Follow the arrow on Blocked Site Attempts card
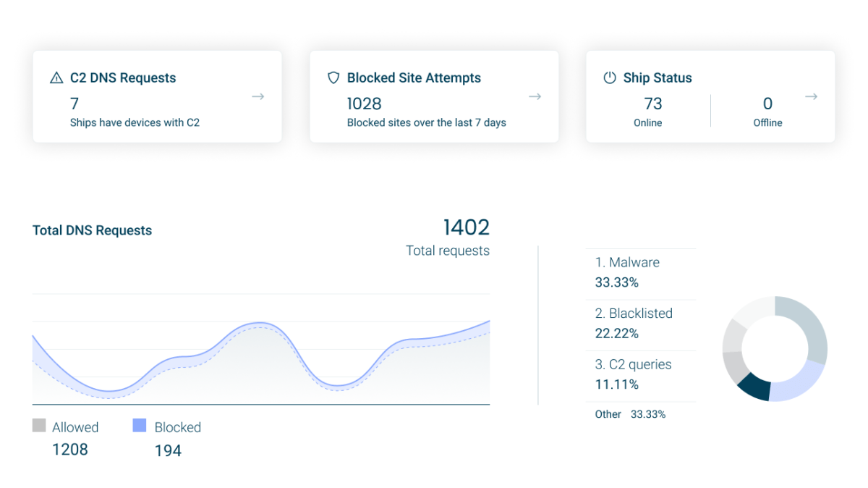Screen dimensions: 868x488 [x=535, y=97]
